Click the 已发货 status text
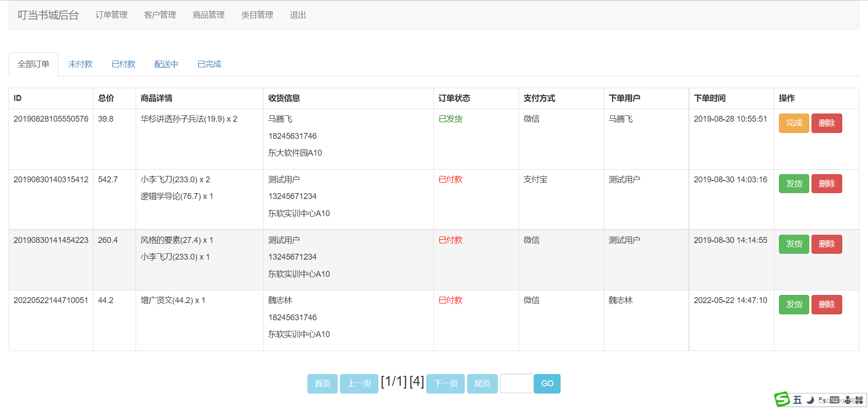 450,119
